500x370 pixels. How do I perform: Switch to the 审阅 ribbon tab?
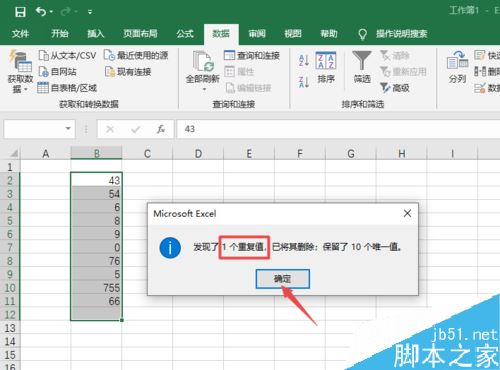point(257,34)
